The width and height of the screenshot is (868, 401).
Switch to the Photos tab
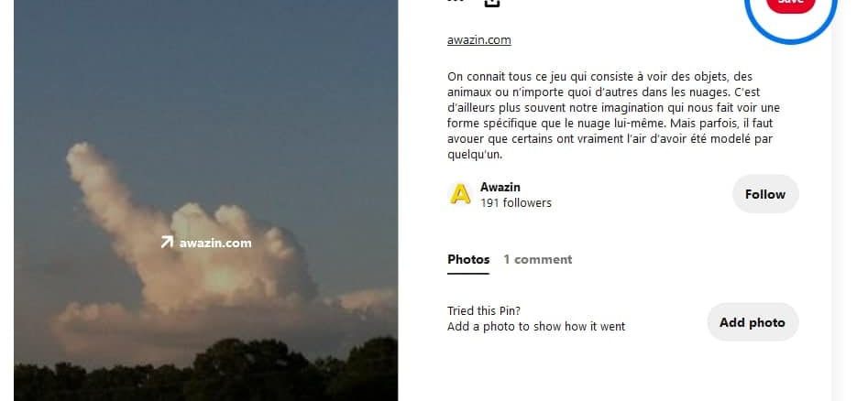pyautogui.click(x=468, y=259)
